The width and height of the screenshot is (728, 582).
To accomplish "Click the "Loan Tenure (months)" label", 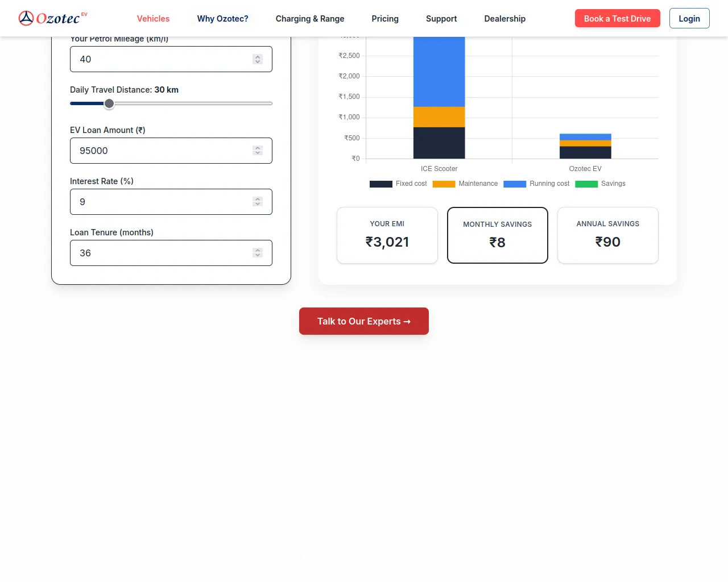I will point(111,232).
